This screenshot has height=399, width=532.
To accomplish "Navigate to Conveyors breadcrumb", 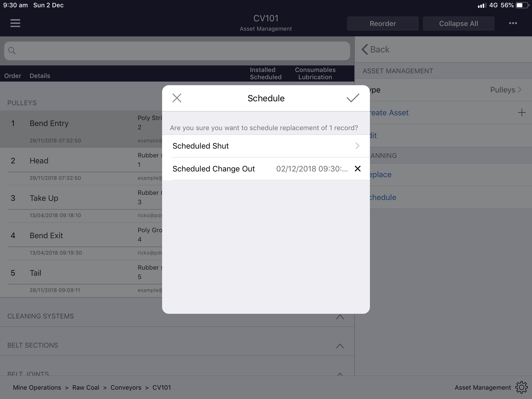I will [126, 387].
